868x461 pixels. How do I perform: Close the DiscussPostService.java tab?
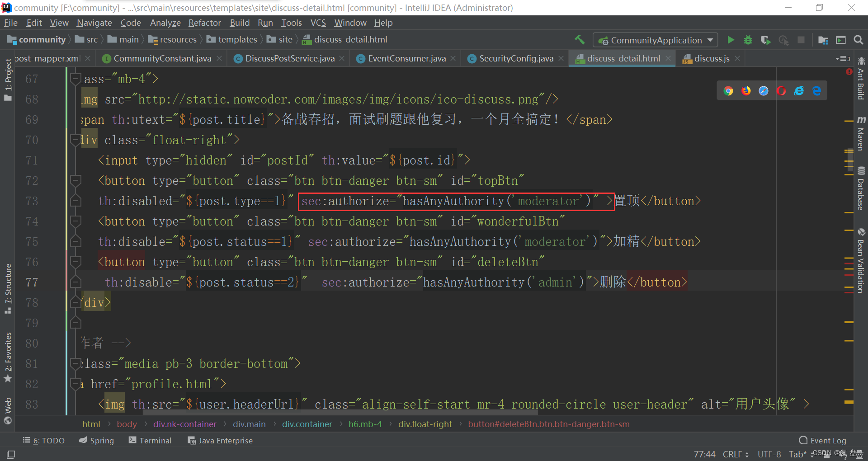coord(342,58)
